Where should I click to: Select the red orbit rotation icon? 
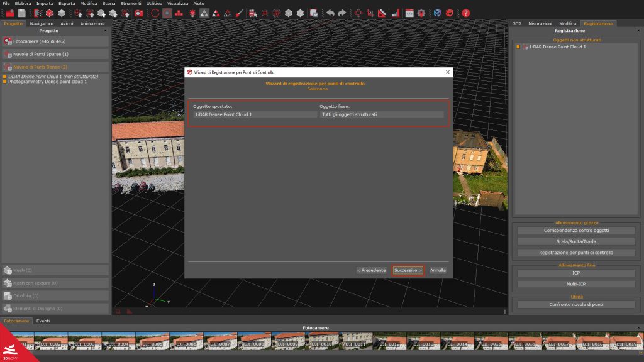pyautogui.click(x=358, y=13)
